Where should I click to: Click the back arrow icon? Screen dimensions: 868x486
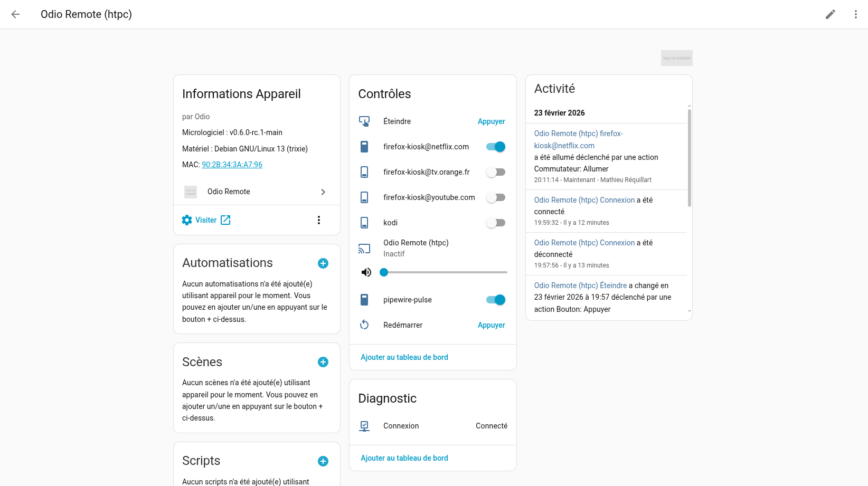(15, 14)
